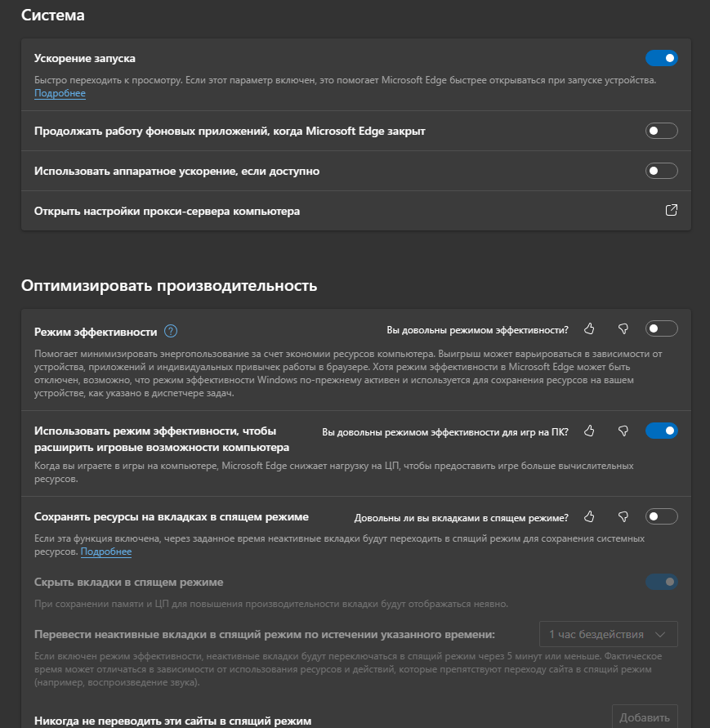Image resolution: width=710 pixels, height=728 pixels.
Task: Enable sleeping tabs resource saving toggle
Action: click(661, 516)
